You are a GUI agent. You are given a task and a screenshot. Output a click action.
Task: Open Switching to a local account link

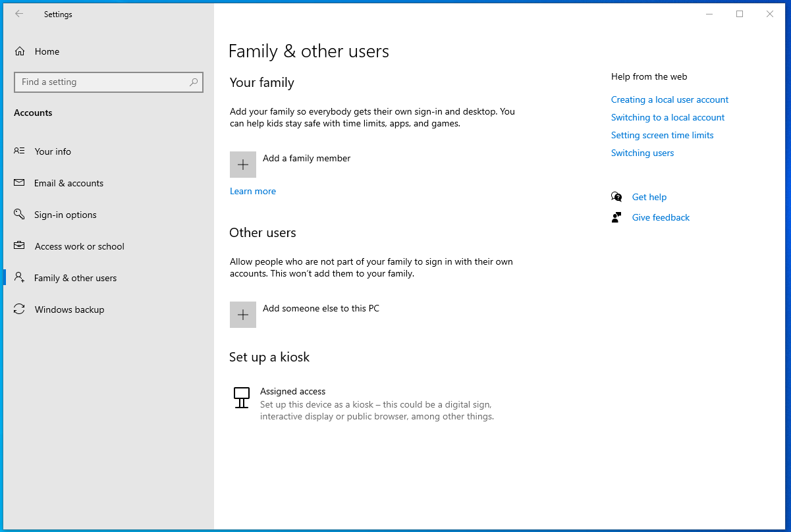point(668,117)
